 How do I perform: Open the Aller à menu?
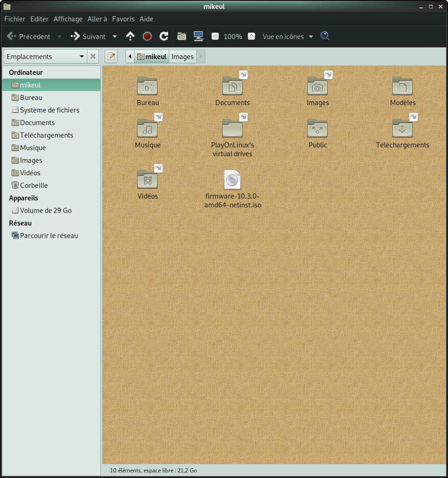pos(97,19)
